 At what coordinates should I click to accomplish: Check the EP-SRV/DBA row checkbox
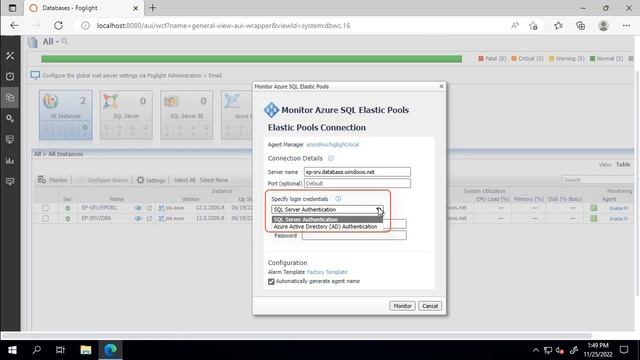45,219
